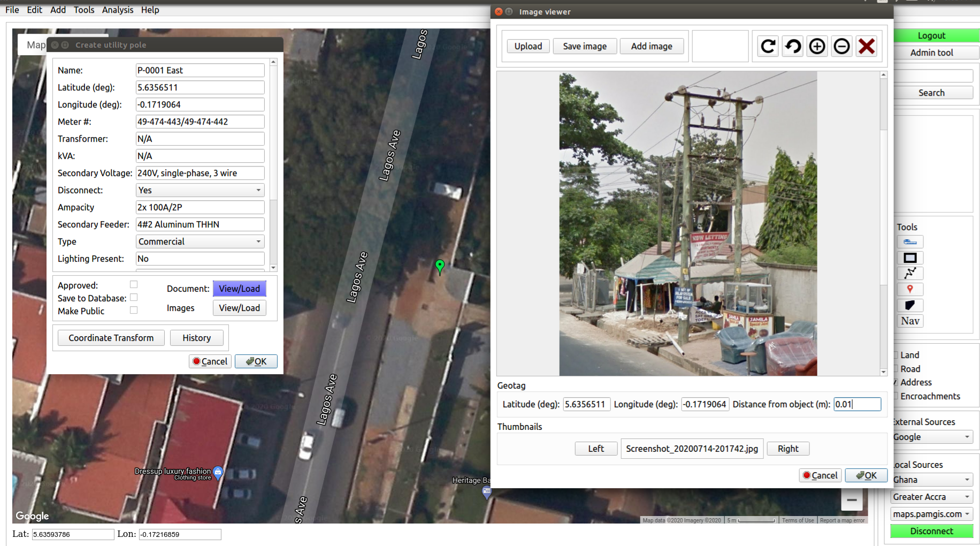Click the Add image button
The width and height of the screenshot is (980, 546).
pos(652,46)
